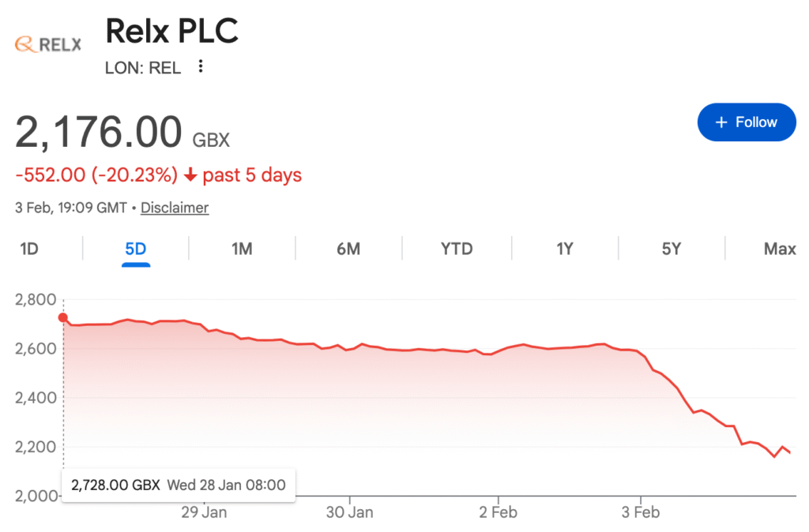Click the RELX company logo
This screenshot has height=532, width=809.
click(x=48, y=44)
